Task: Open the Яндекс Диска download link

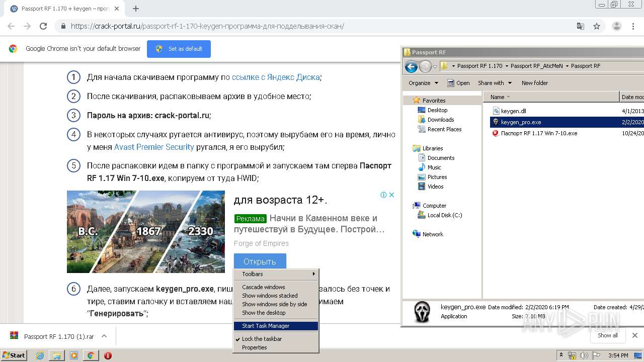Action: (x=276, y=77)
